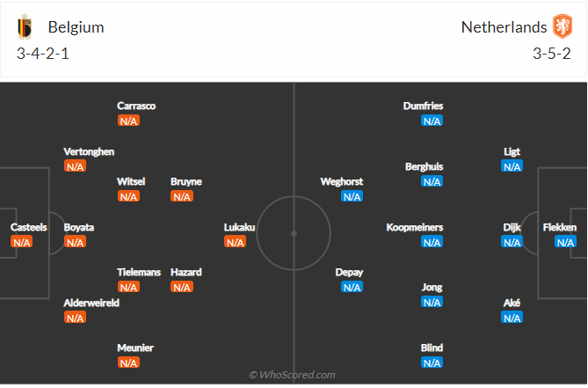Open the Belgium team name link
Screen dimensions: 588x388
tap(76, 27)
